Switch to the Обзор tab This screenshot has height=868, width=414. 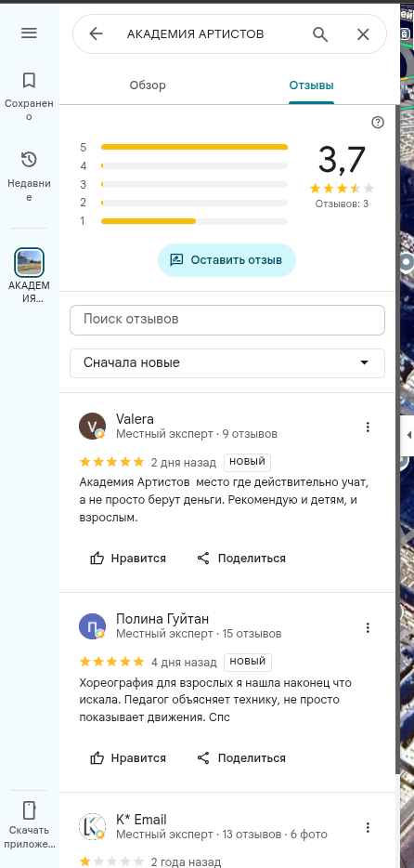pyautogui.click(x=148, y=85)
